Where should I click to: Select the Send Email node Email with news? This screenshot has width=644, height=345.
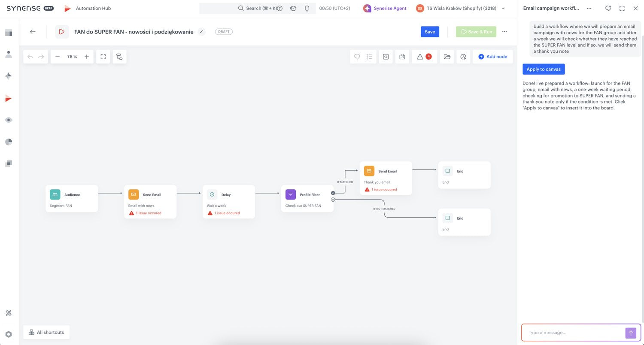pyautogui.click(x=150, y=202)
